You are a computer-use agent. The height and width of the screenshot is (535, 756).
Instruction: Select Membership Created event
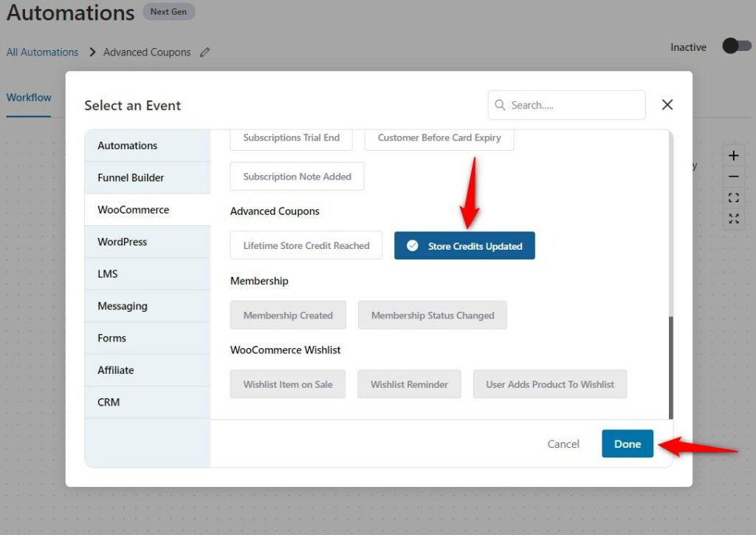288,315
